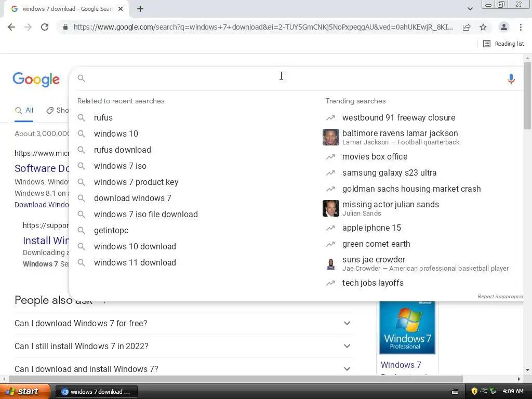The image size is (532, 399).
Task: Open trending 'movies box office'
Action: [x=375, y=157]
